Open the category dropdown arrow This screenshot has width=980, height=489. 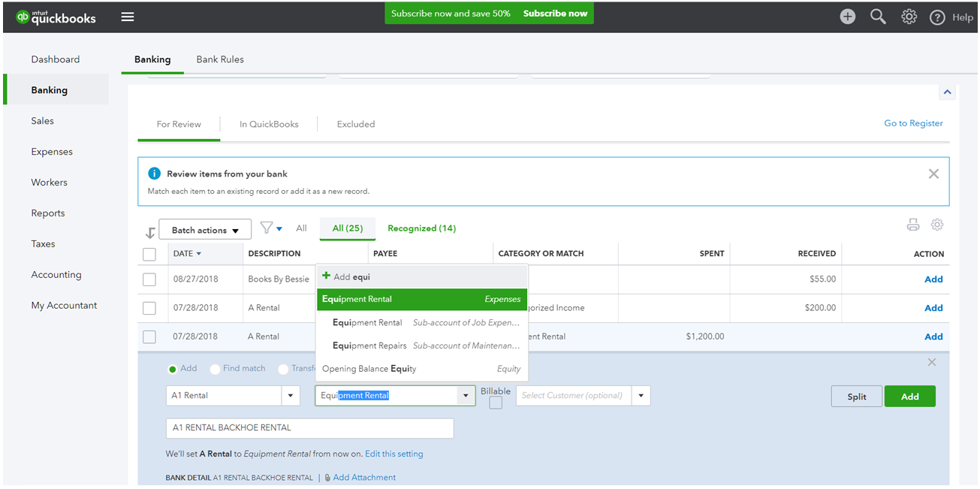(466, 395)
